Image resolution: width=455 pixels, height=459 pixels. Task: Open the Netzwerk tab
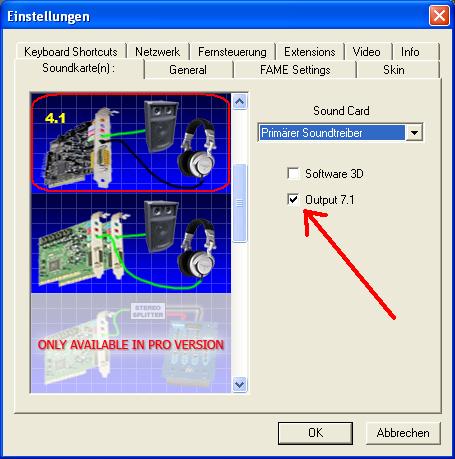157,52
